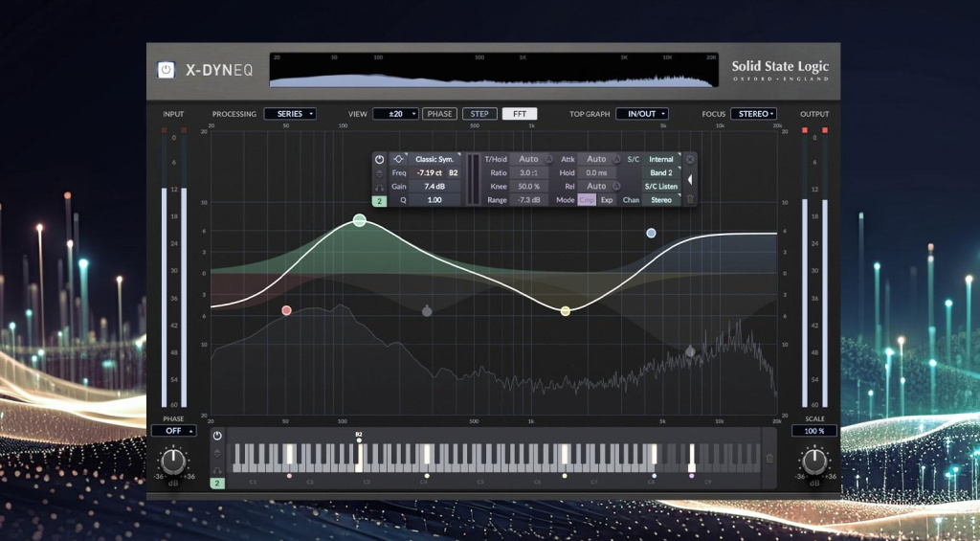The height and width of the screenshot is (541, 980).
Task: Click the Gain value 7.4 dB
Action: tap(434, 187)
